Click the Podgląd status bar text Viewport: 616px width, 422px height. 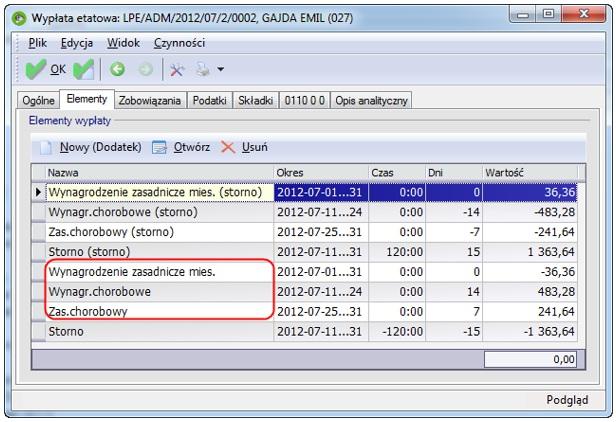click(x=567, y=400)
